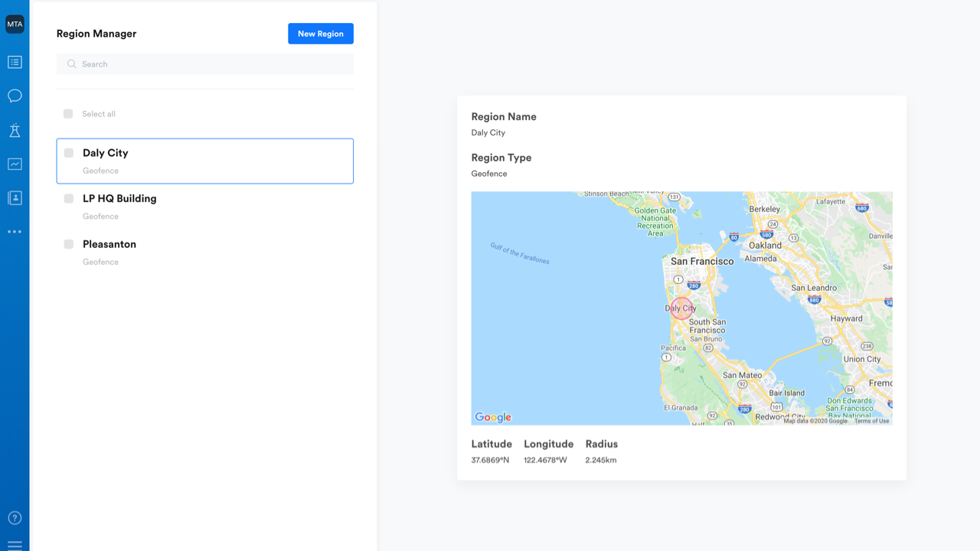Open the chat/messages icon in sidebar

point(15,95)
